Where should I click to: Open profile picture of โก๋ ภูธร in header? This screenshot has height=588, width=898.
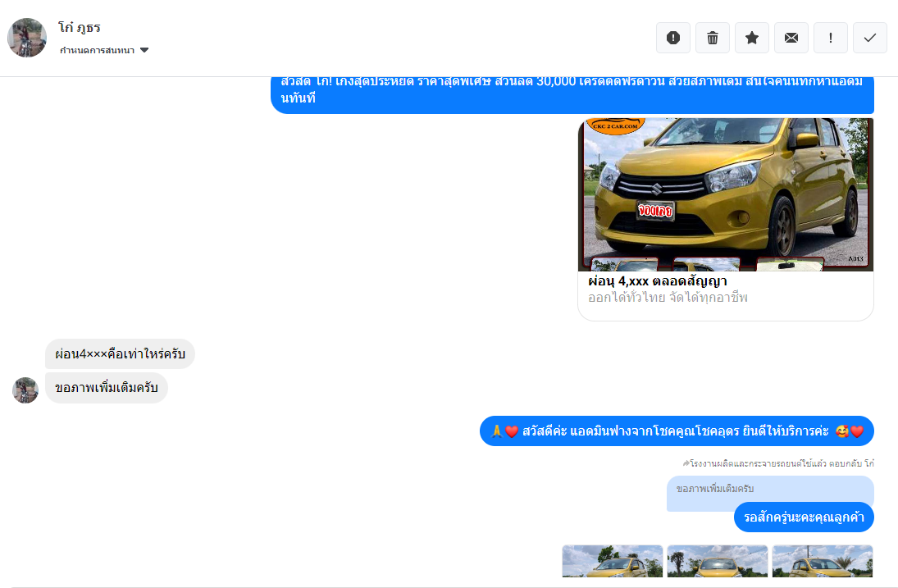click(x=27, y=38)
